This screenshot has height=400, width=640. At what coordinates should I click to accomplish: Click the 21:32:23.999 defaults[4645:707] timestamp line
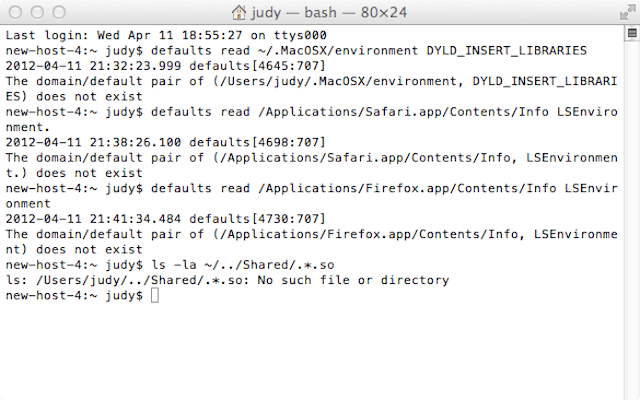pyautogui.click(x=166, y=66)
